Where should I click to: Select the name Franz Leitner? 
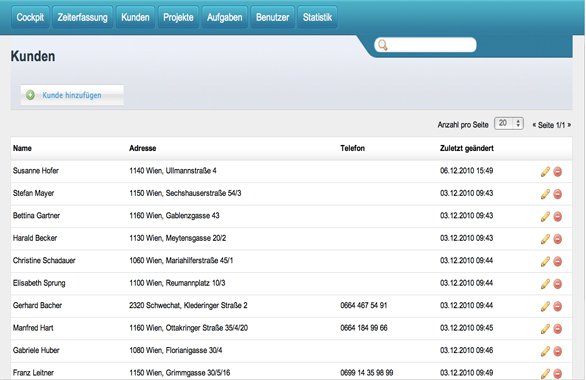(33, 373)
